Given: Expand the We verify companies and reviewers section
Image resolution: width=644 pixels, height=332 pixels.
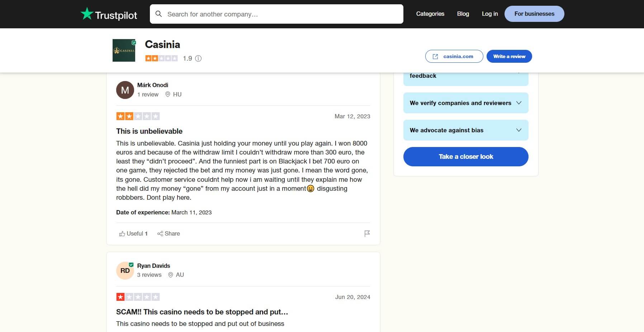Looking at the screenshot, I should click(x=519, y=103).
